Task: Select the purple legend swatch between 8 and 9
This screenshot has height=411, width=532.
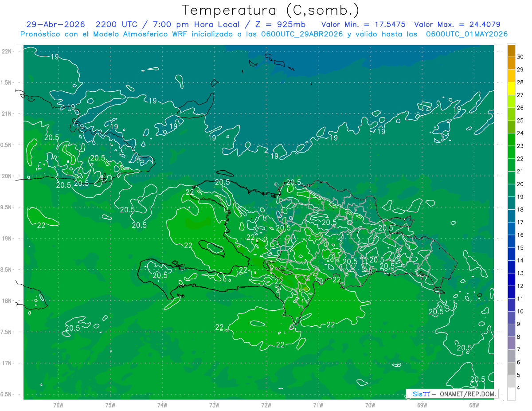Action: point(511,330)
